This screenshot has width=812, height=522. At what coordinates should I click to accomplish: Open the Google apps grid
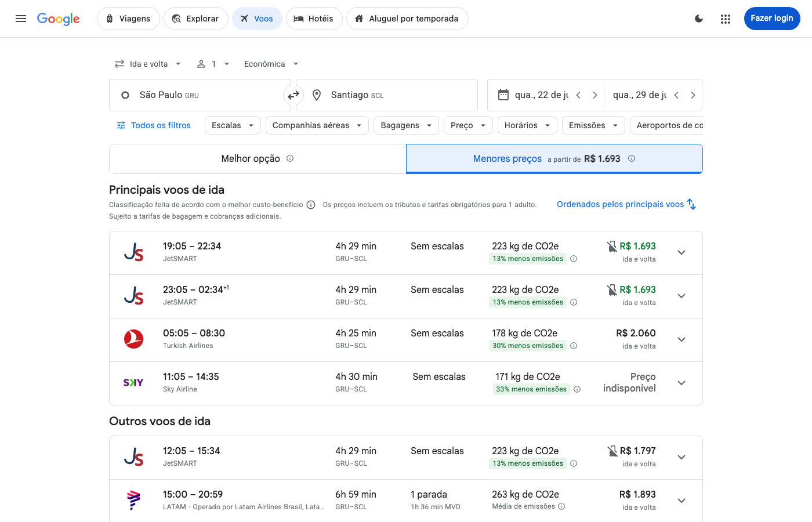tap(726, 19)
